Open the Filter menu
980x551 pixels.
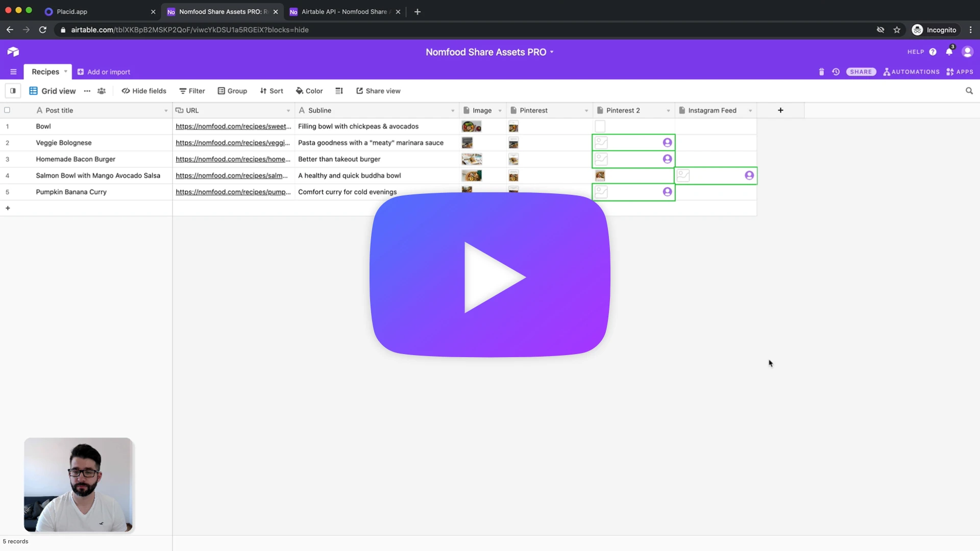pyautogui.click(x=192, y=91)
